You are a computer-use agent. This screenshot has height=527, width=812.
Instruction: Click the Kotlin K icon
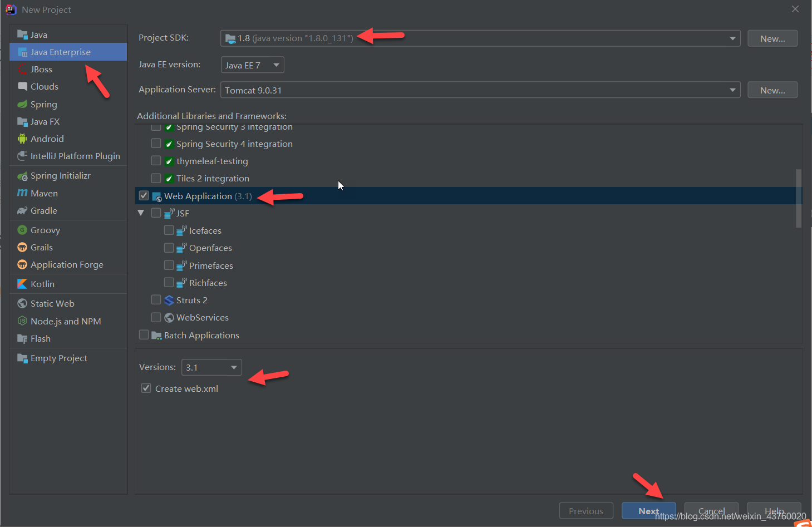tap(22, 284)
